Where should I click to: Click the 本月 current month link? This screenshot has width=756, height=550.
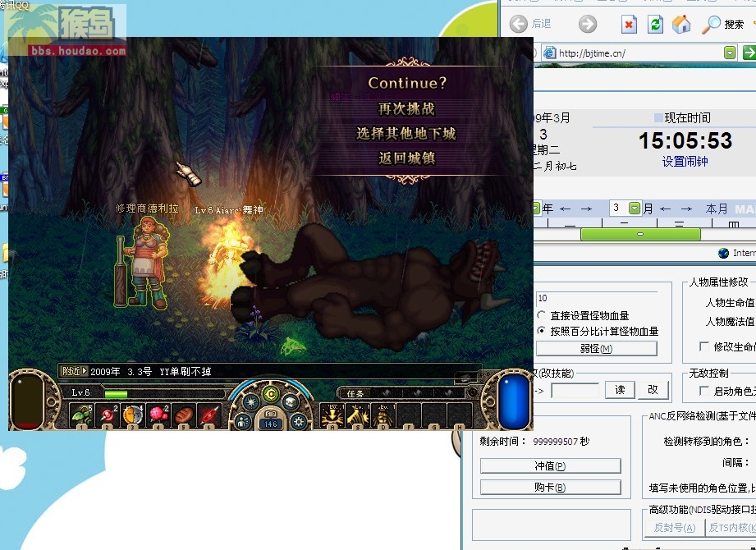(717, 209)
